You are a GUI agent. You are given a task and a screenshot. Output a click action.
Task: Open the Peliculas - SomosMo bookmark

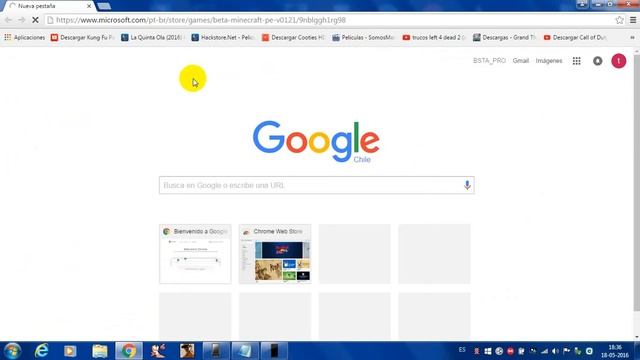coord(363,38)
